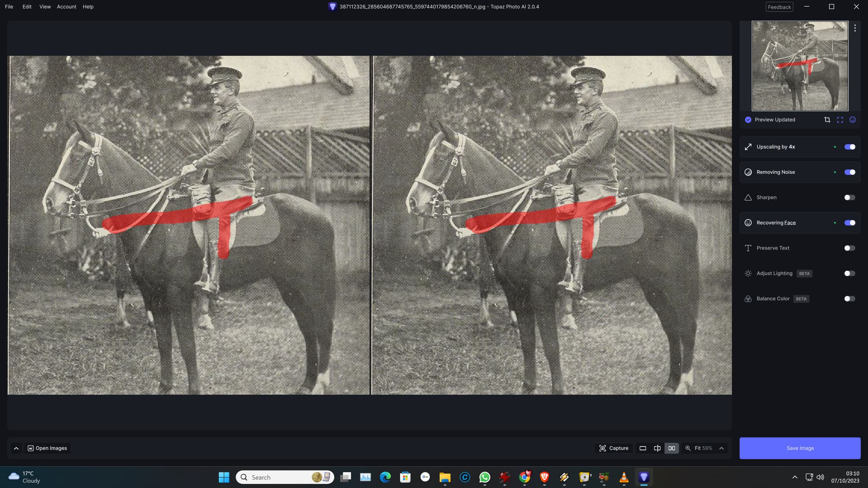
Task: Click the fullscreen preview icon
Action: pyautogui.click(x=840, y=120)
